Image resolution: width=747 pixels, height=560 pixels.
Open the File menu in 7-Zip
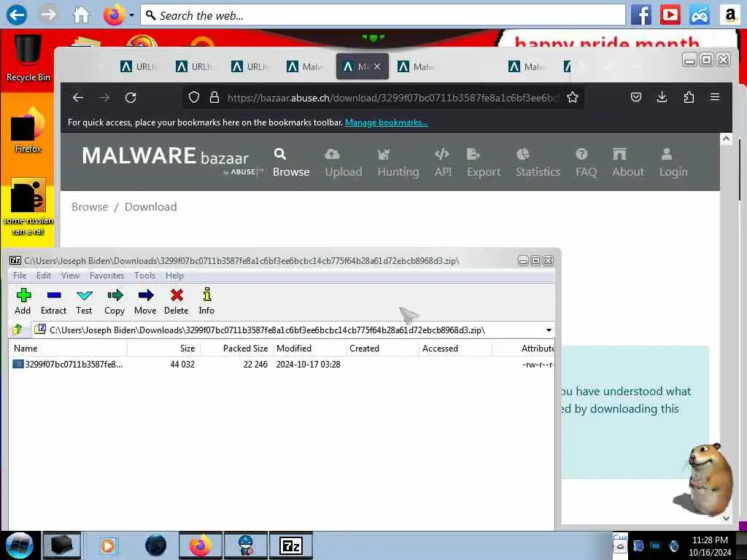pyautogui.click(x=20, y=276)
